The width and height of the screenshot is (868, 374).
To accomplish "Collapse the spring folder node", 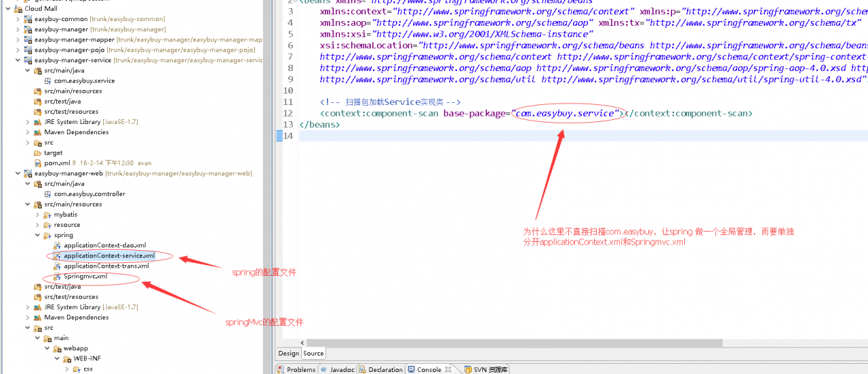I will [x=38, y=235].
